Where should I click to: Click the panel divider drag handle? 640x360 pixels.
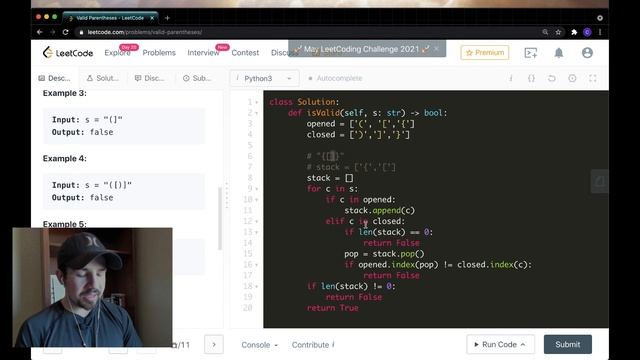tap(227, 195)
